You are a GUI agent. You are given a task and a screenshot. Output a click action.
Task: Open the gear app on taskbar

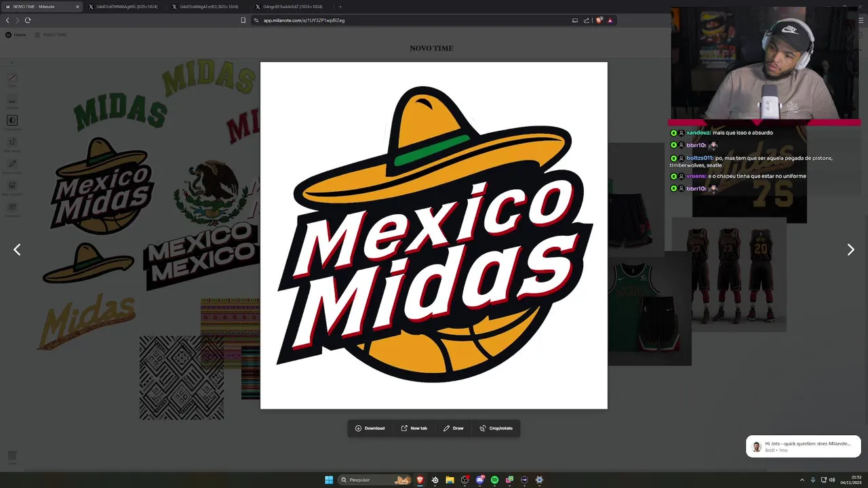tap(539, 480)
